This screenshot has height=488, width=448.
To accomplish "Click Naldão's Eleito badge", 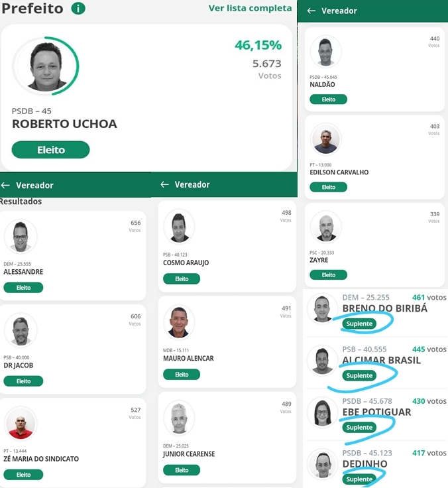I will pos(329,99).
